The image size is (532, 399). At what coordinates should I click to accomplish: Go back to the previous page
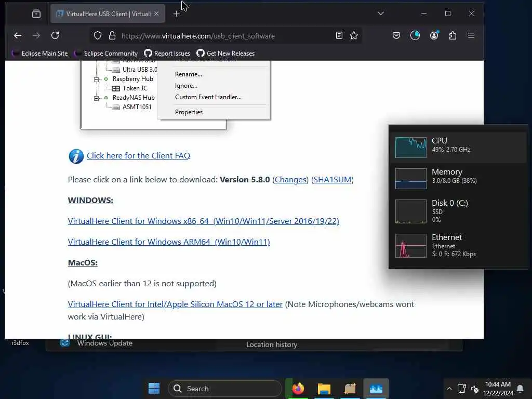coord(18,35)
